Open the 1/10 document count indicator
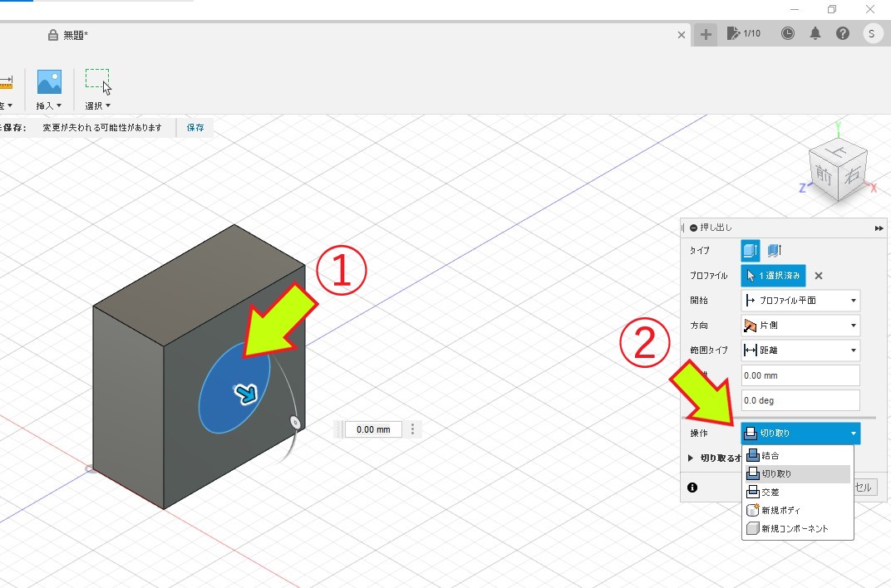 pyautogui.click(x=743, y=33)
